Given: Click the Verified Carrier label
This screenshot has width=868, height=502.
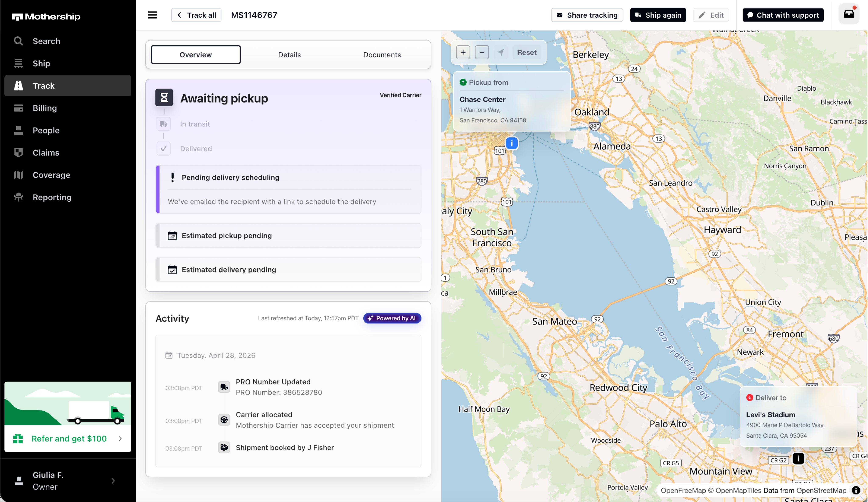Looking at the screenshot, I should (400, 95).
